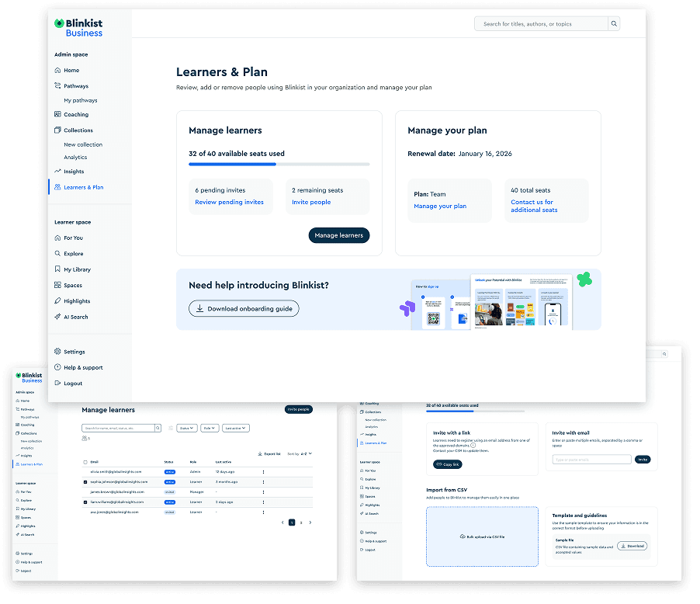
Task: Click the name/email search field in Manage learners
Action: coord(118,428)
